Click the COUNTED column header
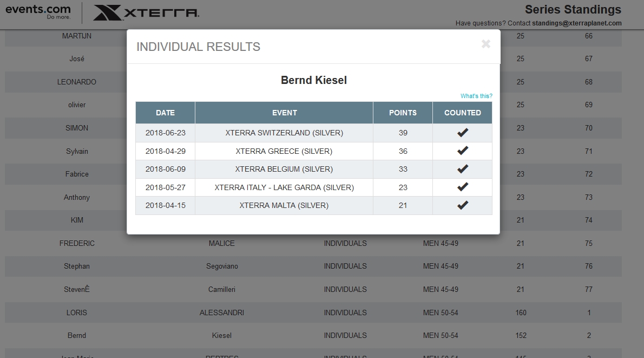 pos(462,113)
